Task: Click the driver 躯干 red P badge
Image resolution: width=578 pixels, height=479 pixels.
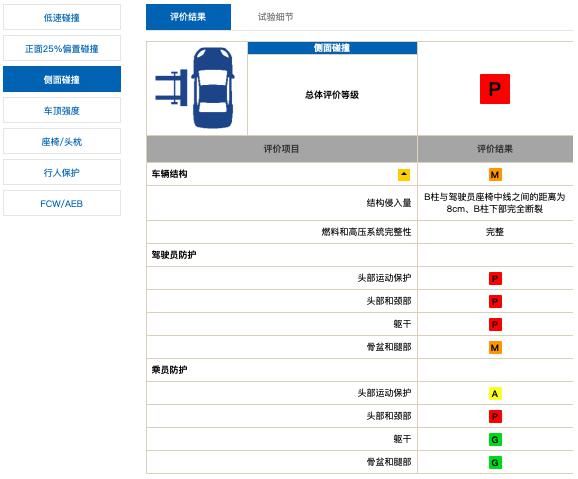Action: pos(495,324)
